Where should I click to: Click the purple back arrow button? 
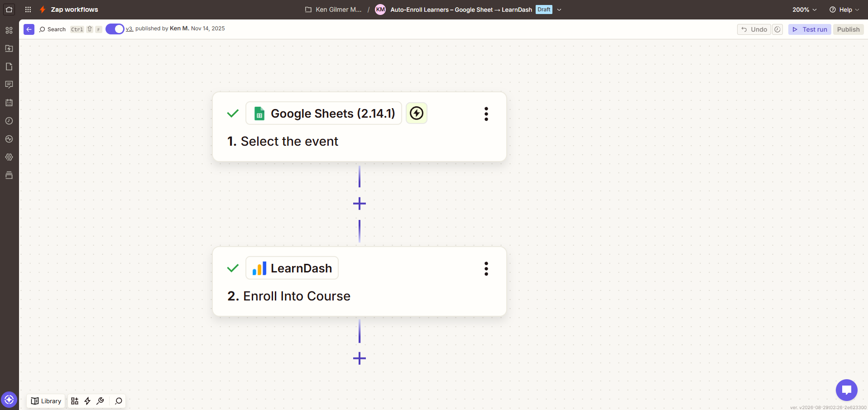click(29, 29)
